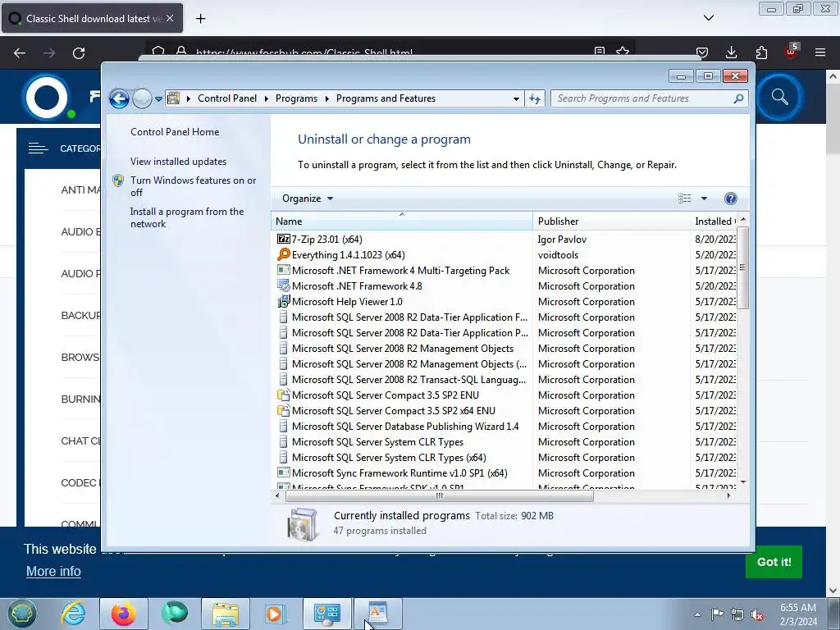
Task: Launch Internet Explorer from the taskbar
Action: coord(73,614)
